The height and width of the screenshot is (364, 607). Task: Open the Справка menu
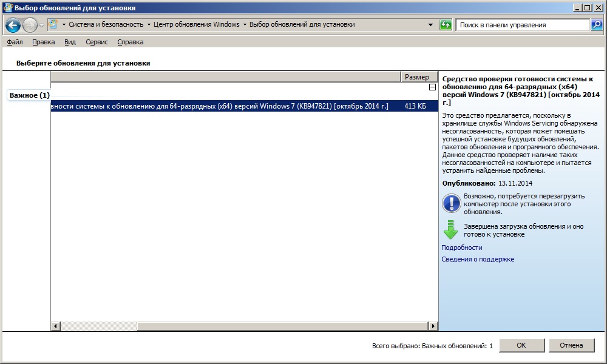(x=131, y=42)
